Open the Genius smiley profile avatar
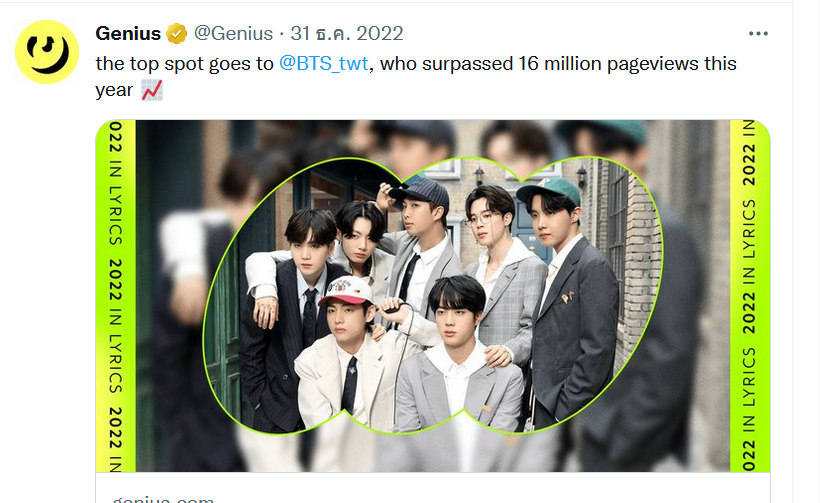820x503 pixels. tap(47, 52)
